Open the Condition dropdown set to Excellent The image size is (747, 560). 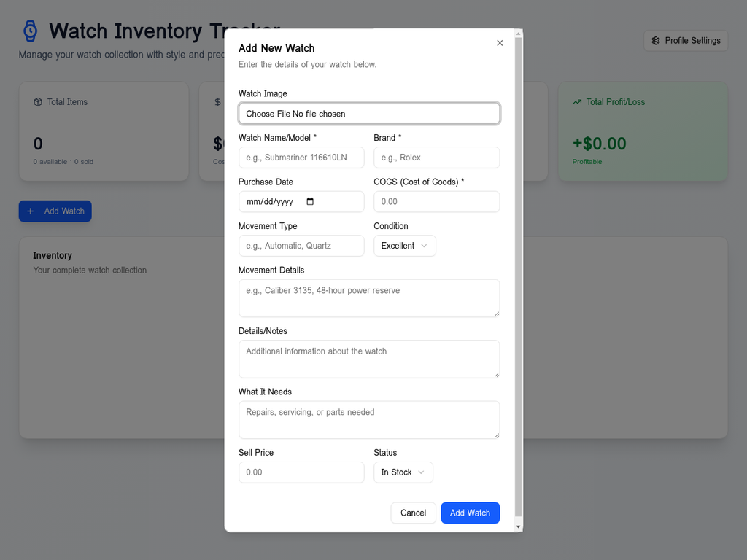click(404, 246)
